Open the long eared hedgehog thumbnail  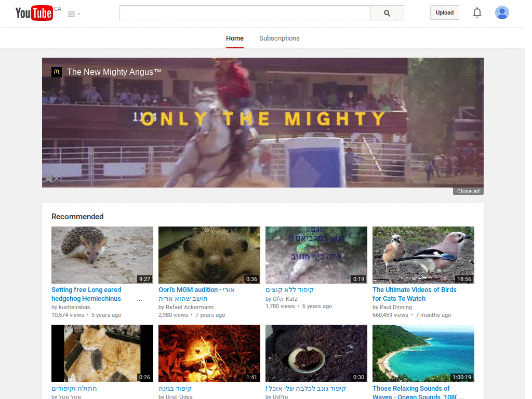coord(102,255)
